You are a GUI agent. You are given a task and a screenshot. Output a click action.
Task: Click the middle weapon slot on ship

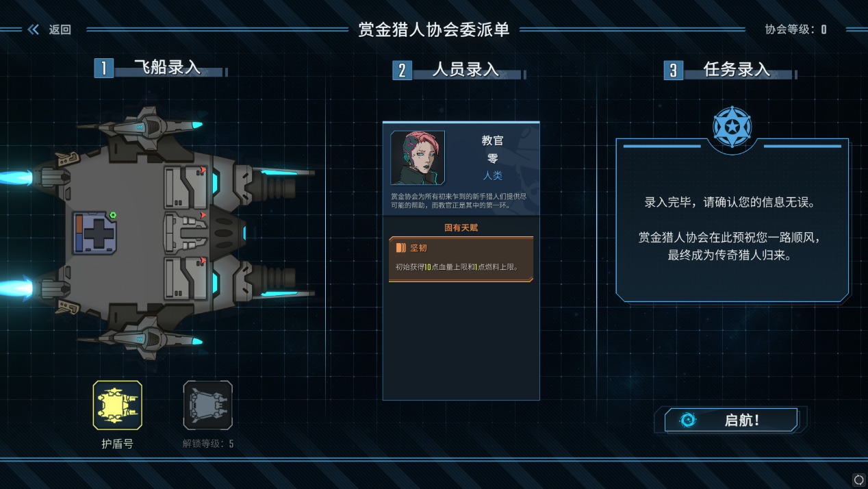point(186,234)
